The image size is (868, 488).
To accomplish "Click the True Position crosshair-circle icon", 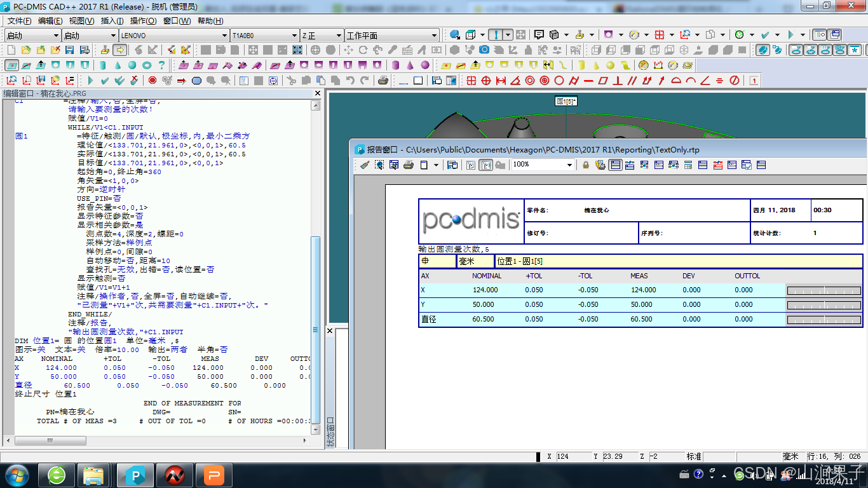I will (x=486, y=81).
